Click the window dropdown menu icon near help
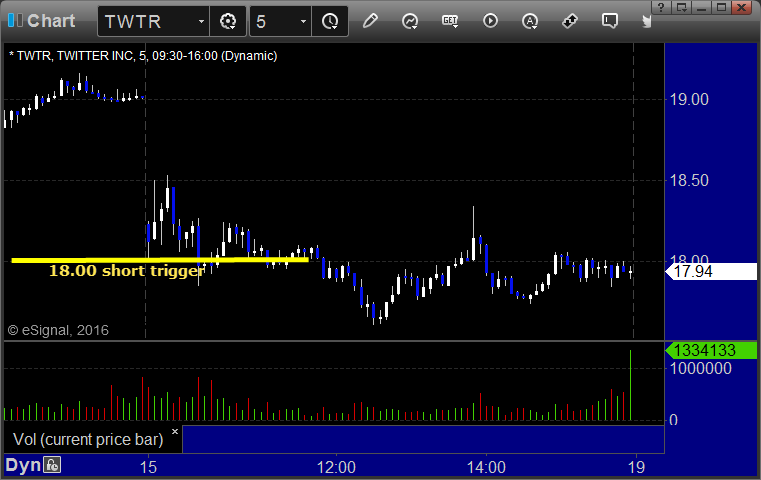 tap(681, 7)
